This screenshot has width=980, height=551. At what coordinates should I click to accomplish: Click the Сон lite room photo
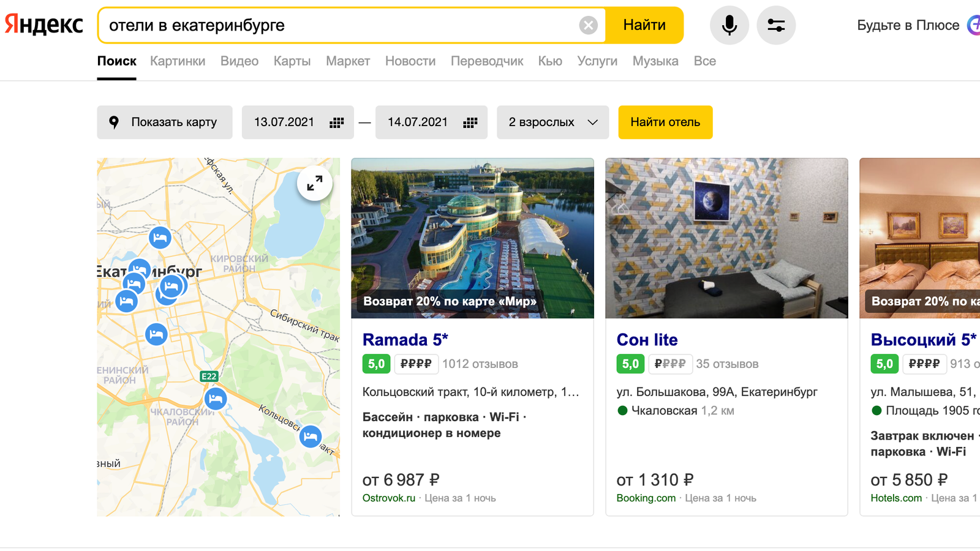tap(727, 238)
